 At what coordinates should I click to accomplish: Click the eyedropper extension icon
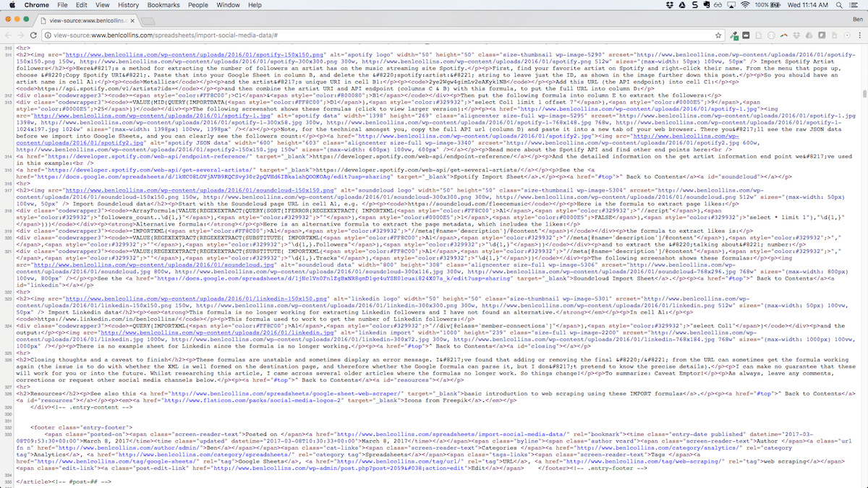(x=734, y=35)
